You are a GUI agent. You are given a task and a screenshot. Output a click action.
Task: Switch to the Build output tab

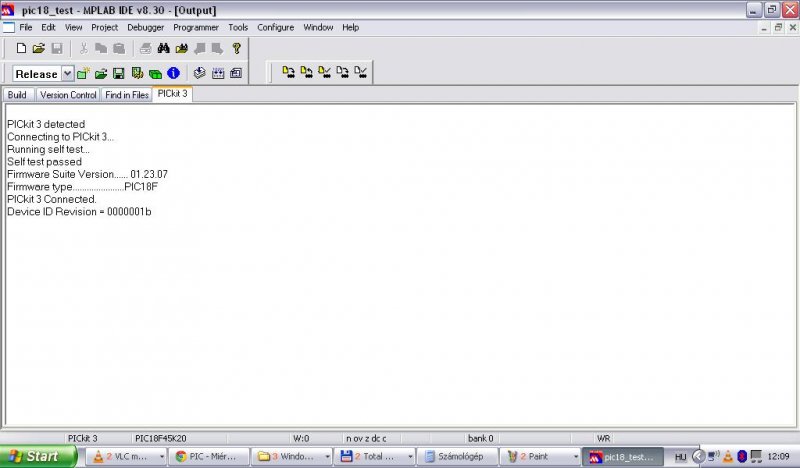coord(17,95)
